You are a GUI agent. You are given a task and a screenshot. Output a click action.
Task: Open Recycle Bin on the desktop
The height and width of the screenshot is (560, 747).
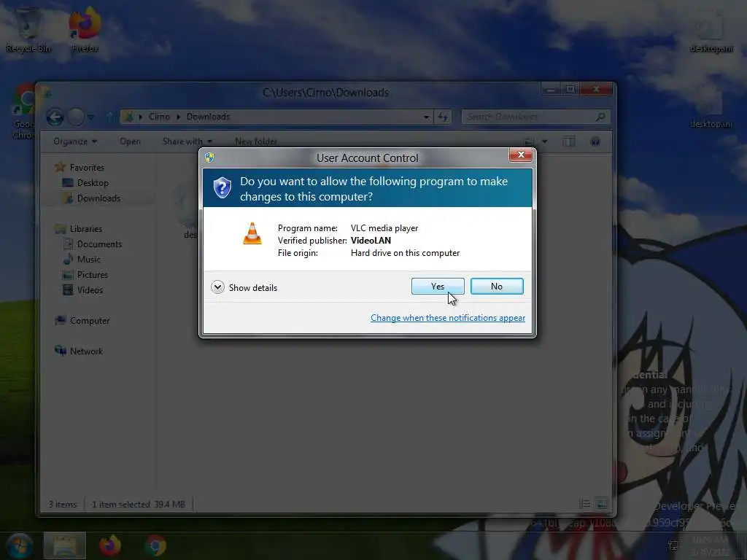28,28
